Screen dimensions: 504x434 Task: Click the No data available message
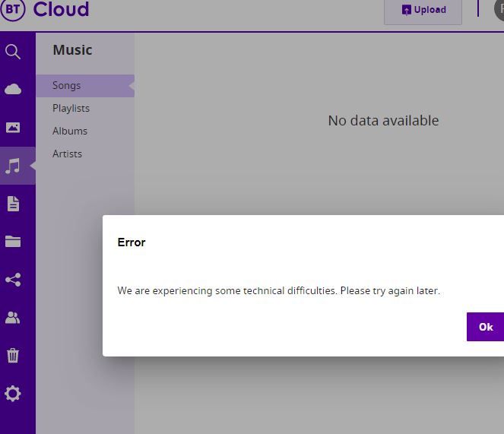click(383, 121)
